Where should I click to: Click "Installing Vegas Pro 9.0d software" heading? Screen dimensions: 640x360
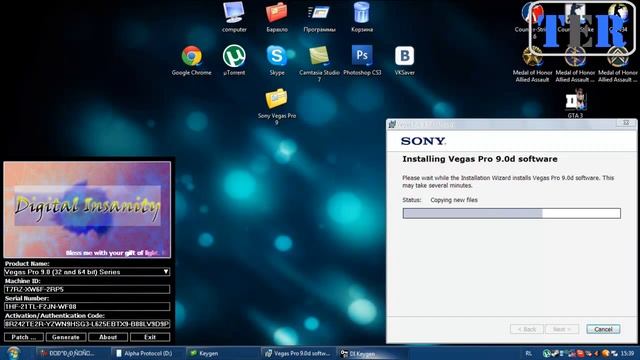coord(480,159)
